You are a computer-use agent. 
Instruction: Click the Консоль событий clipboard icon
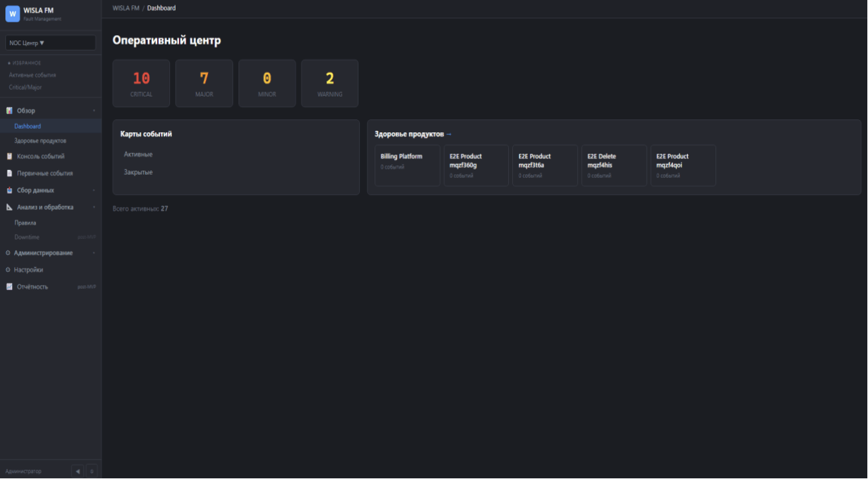(x=9, y=157)
